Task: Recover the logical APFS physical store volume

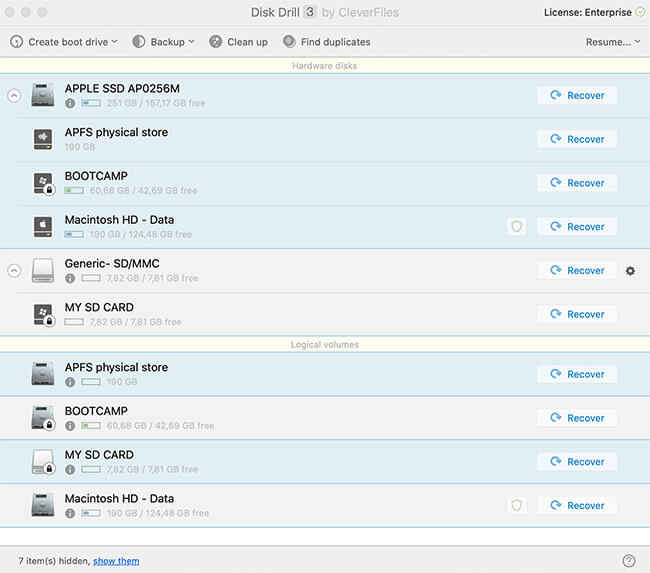Action: 577,374
